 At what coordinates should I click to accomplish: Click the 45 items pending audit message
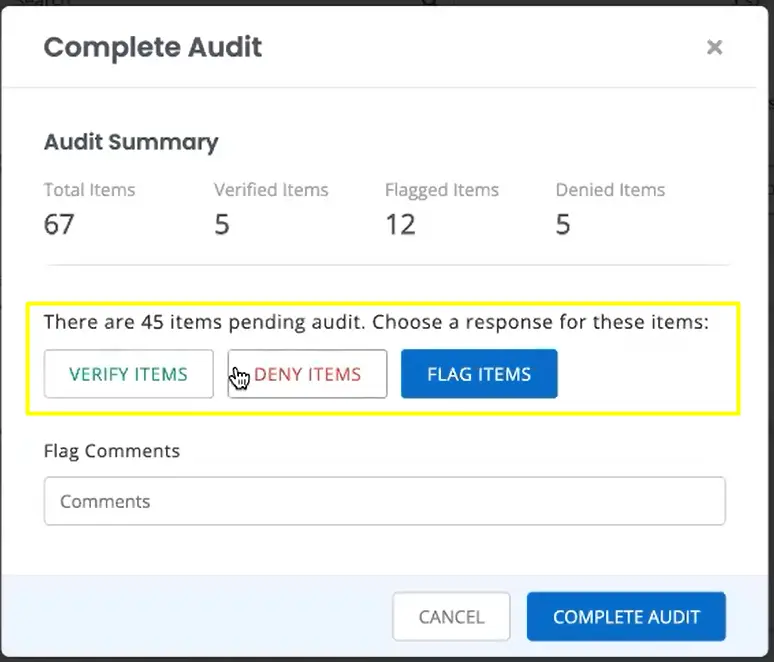376,323
